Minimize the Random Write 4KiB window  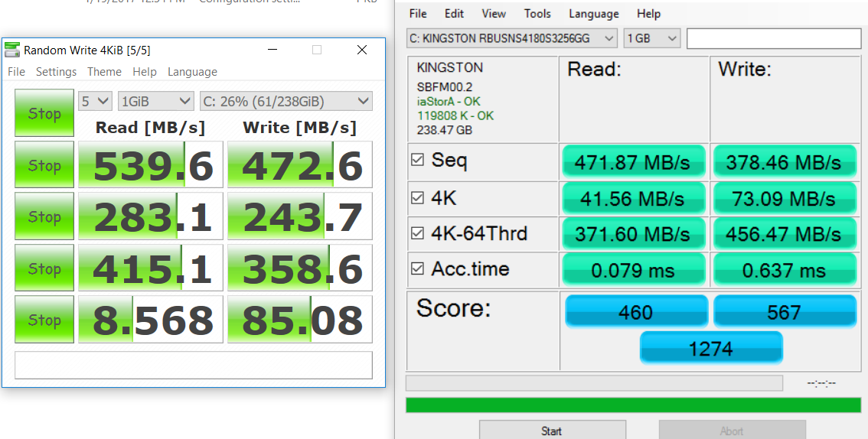272,50
